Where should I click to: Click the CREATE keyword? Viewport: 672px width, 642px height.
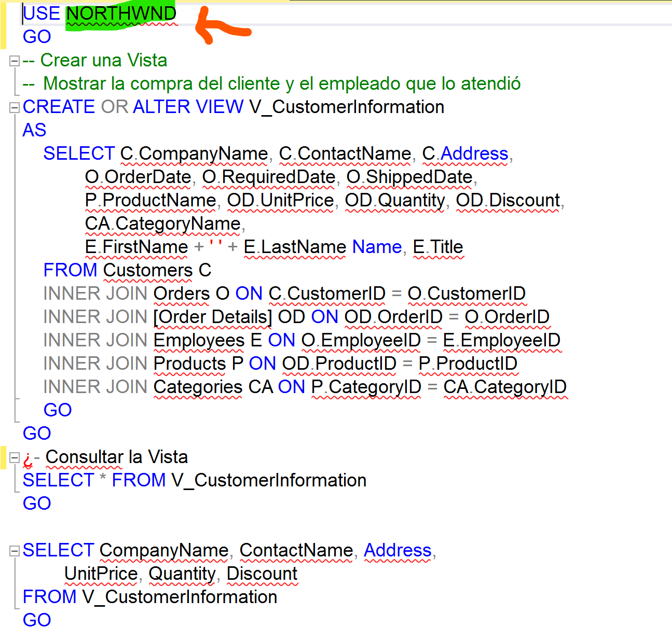point(59,107)
